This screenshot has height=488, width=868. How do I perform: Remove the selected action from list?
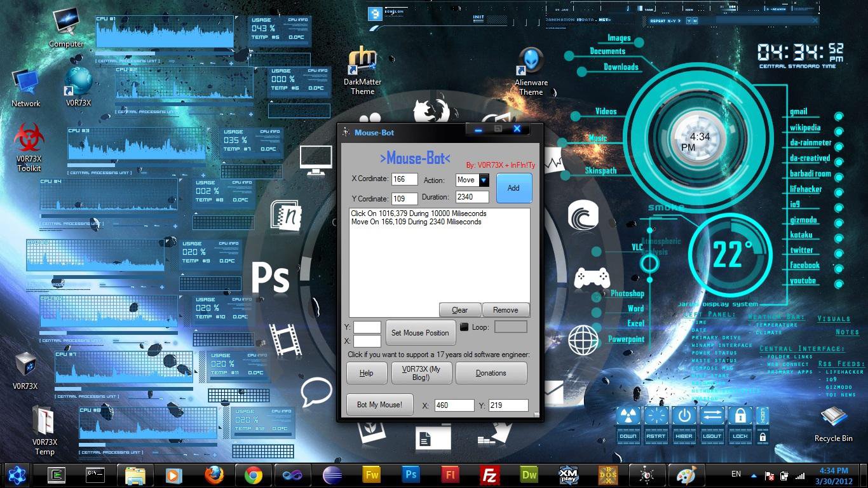tap(505, 310)
